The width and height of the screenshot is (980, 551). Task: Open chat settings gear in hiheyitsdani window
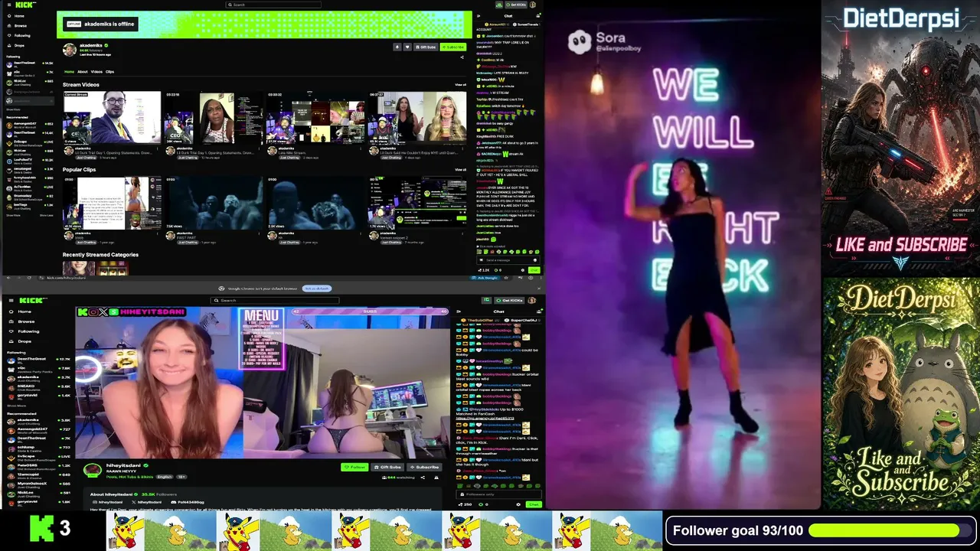coord(518,504)
